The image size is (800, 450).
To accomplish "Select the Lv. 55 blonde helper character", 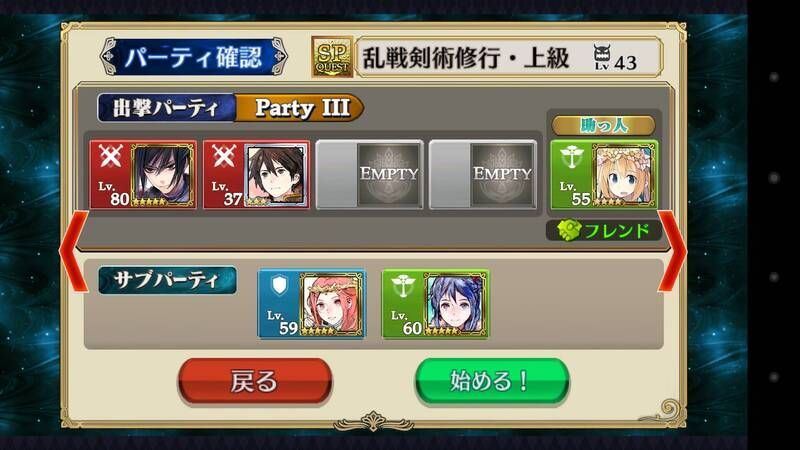I will [x=604, y=174].
